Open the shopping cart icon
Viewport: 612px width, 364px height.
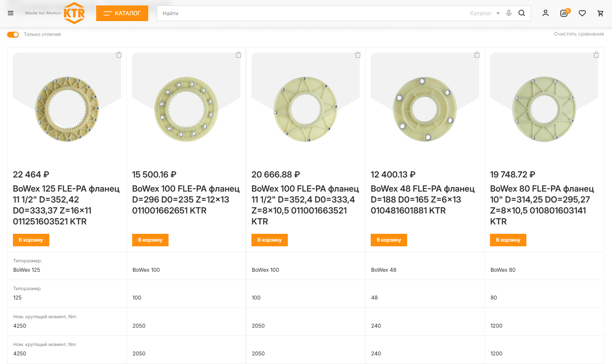pos(601,13)
